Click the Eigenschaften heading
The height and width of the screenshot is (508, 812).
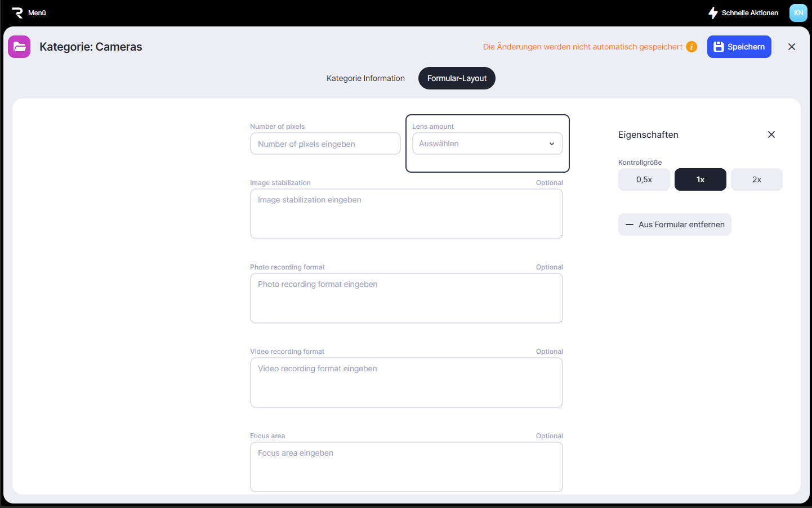[x=648, y=134]
